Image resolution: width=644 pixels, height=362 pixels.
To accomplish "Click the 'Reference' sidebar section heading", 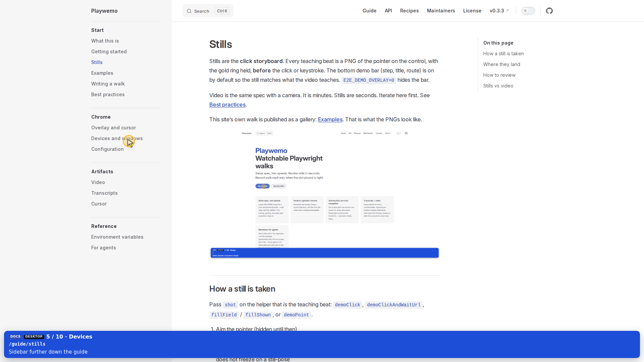I will coord(104,226).
